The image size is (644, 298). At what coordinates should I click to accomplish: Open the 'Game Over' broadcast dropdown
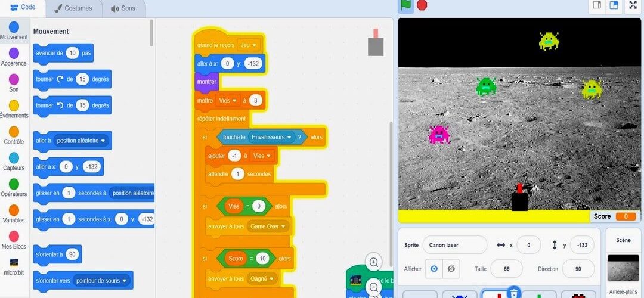[x=268, y=226]
